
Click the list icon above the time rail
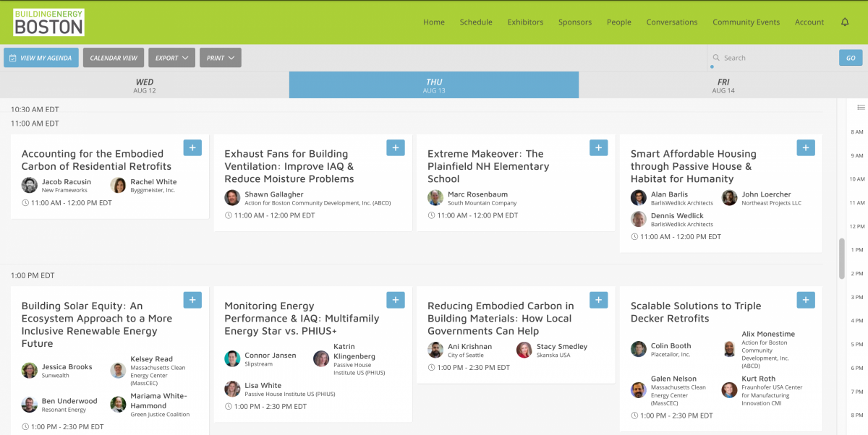click(x=861, y=108)
